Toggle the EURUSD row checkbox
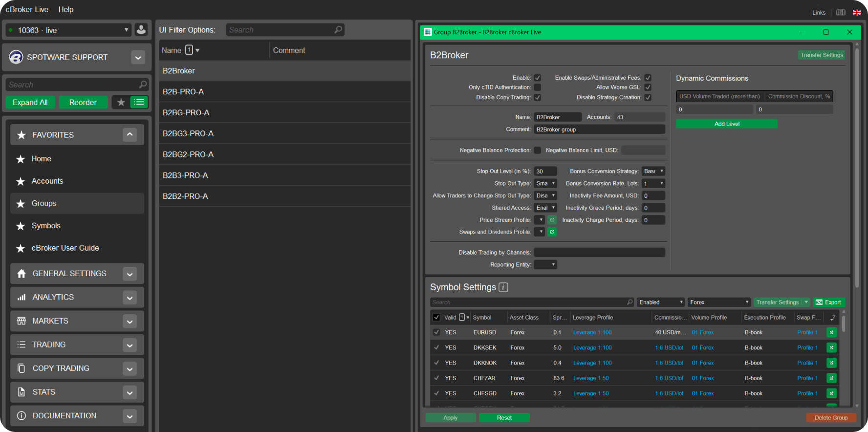Screen dimensions: 868x432 pos(436,332)
